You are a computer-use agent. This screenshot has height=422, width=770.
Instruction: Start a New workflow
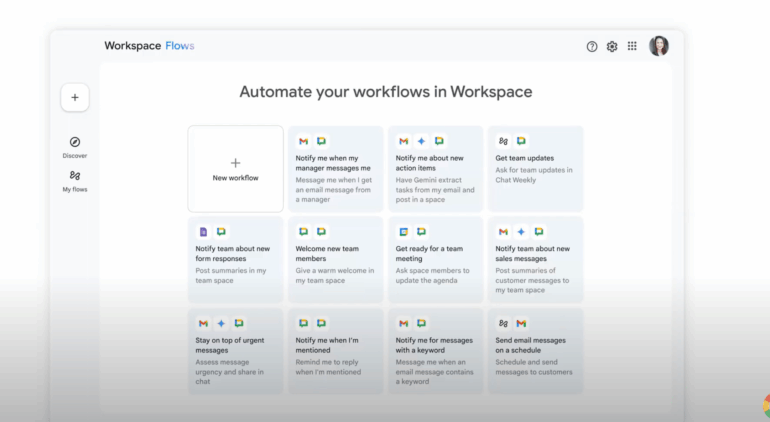[x=236, y=168]
